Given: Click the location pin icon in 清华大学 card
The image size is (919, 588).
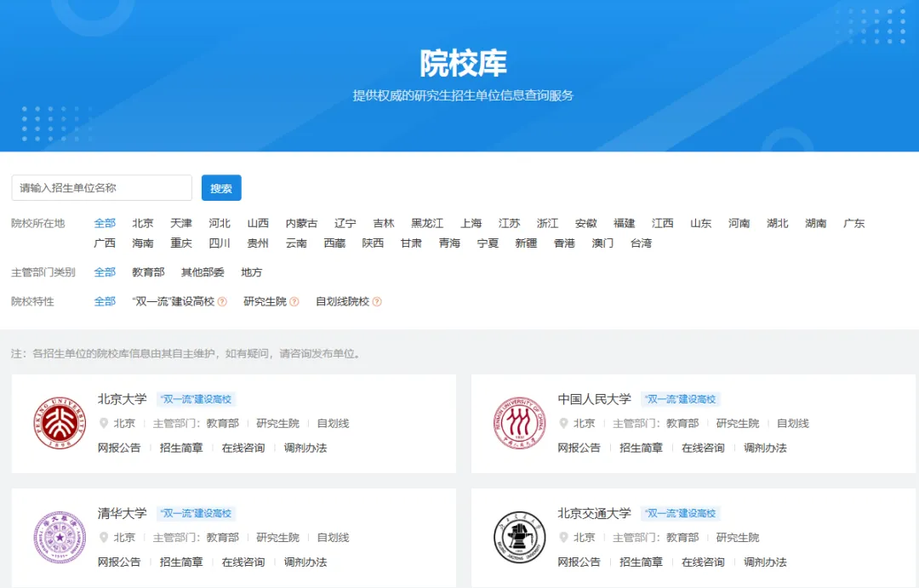Looking at the screenshot, I should 104,537.
